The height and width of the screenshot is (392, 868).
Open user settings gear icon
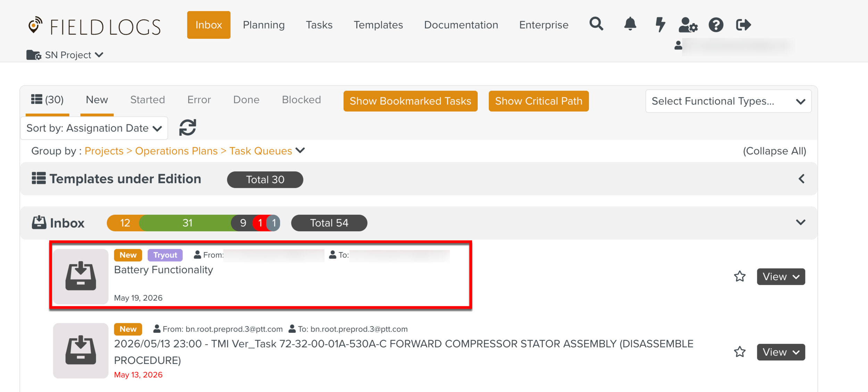pyautogui.click(x=688, y=25)
